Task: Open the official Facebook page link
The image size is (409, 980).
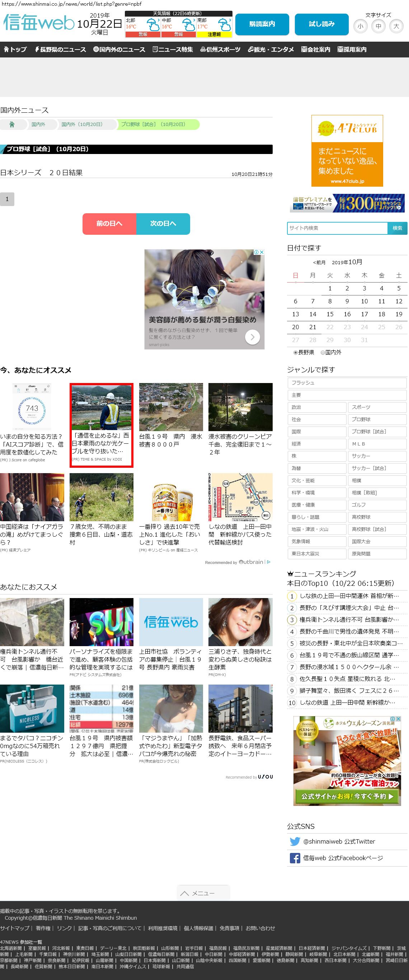Action: [343, 858]
